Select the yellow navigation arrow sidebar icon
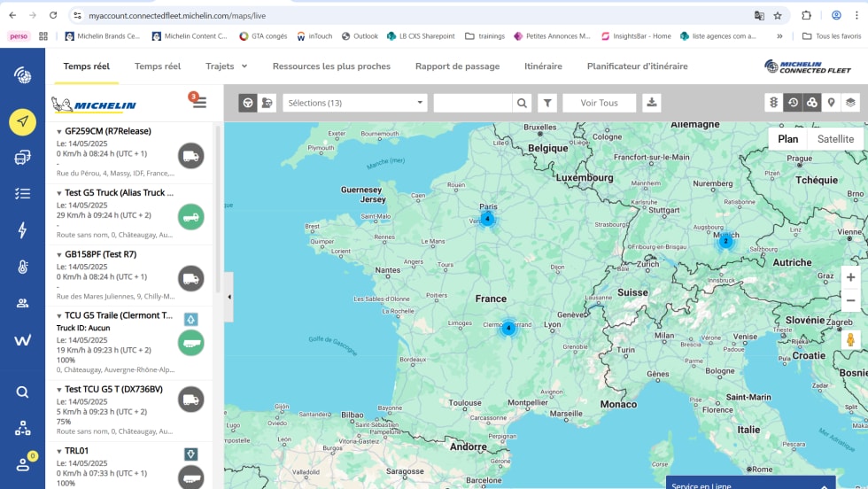The height and width of the screenshot is (489, 868). tap(22, 121)
